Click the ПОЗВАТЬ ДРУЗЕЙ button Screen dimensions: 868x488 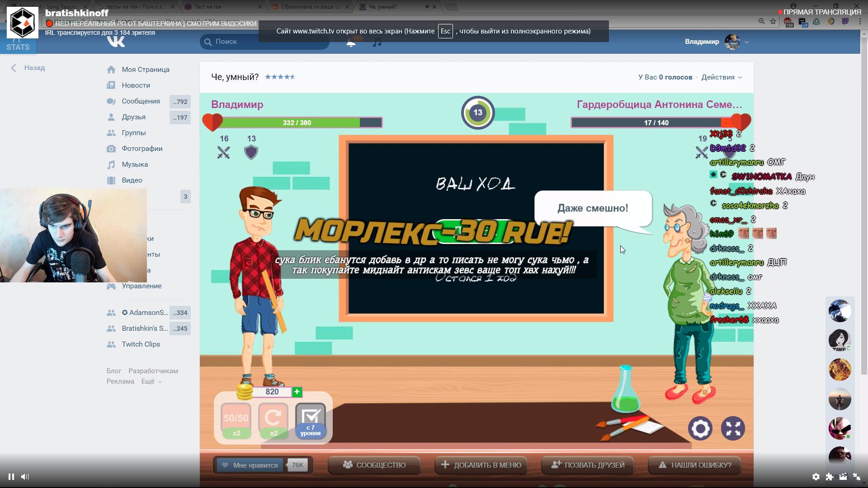(588, 465)
